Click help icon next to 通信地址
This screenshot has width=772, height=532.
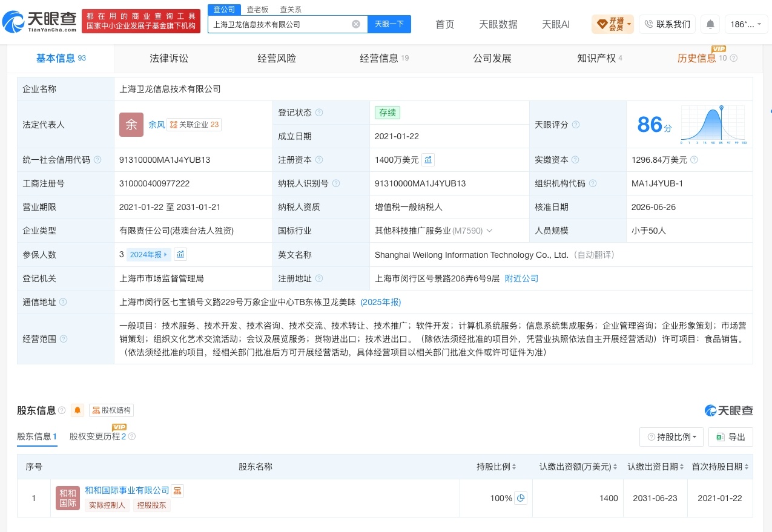click(x=63, y=302)
